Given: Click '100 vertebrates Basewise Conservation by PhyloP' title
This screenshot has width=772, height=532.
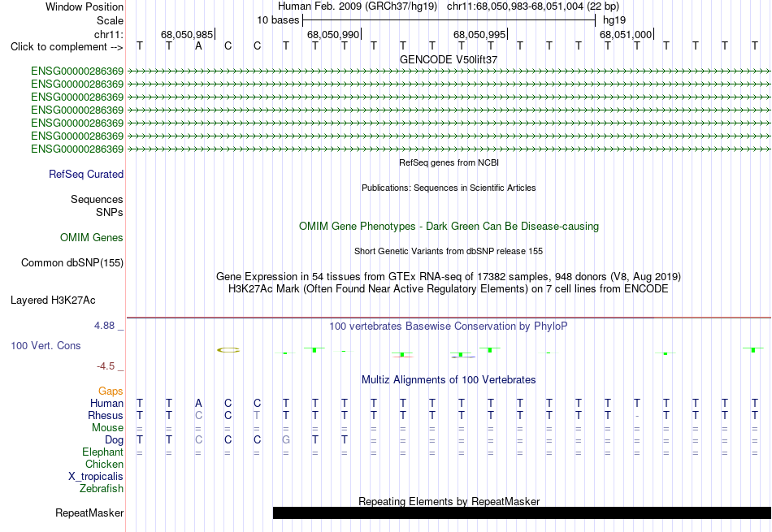Looking at the screenshot, I should tap(448, 327).
